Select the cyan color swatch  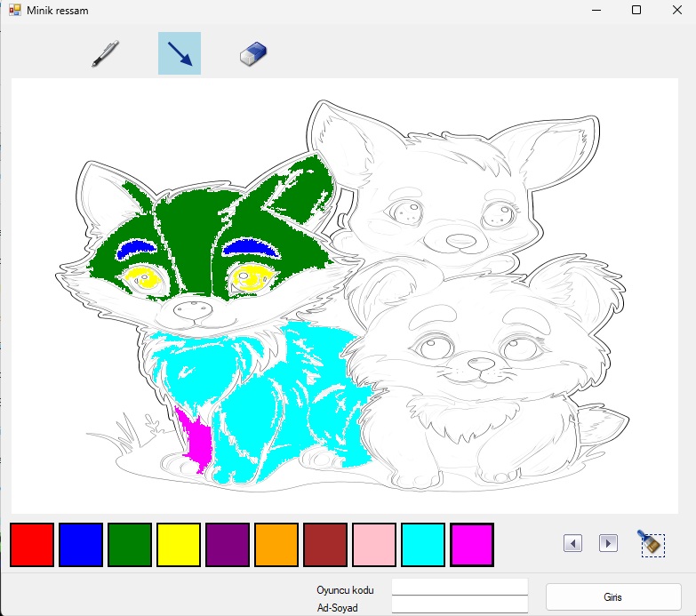click(x=422, y=545)
